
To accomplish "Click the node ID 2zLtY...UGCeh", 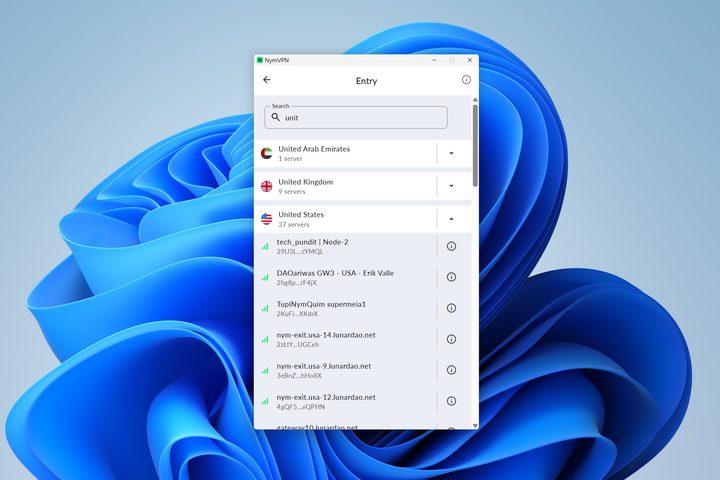I will coord(298,344).
